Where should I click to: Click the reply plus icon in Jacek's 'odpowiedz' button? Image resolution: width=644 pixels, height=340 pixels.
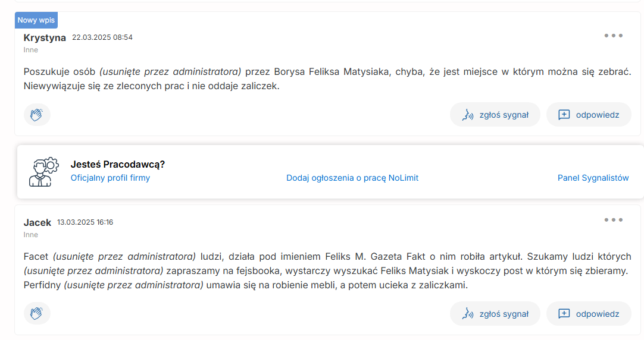coord(564,314)
